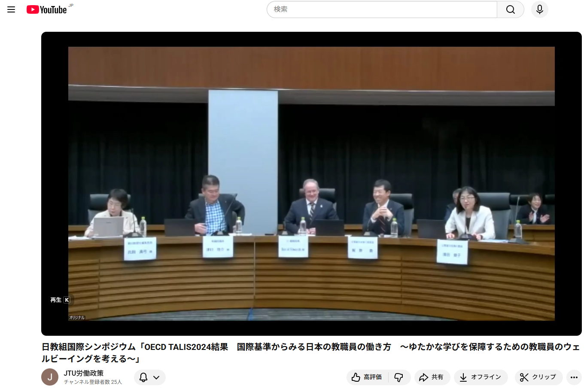587x392 pixels.
Task: Like the video with 高評価 button
Action: (x=367, y=377)
